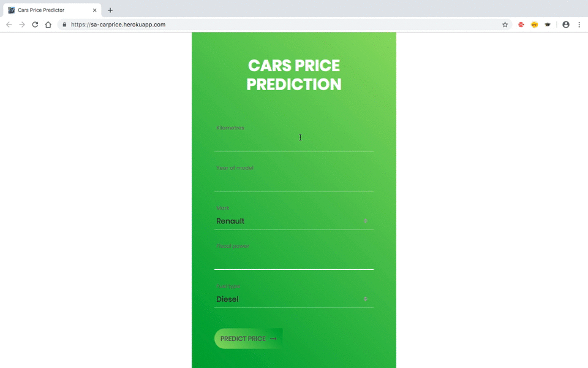Open the Mark dropdown showing Renault
Image resolution: width=588 pixels, height=368 pixels.
(x=294, y=221)
